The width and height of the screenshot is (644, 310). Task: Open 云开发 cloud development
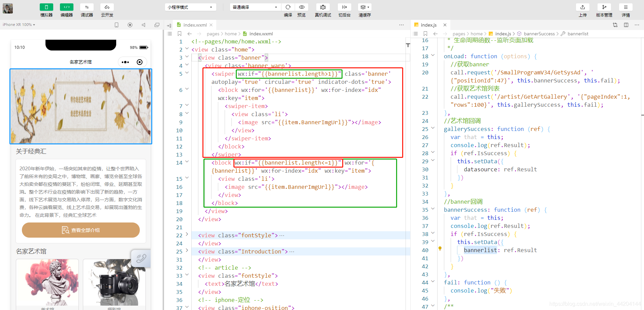click(x=107, y=7)
